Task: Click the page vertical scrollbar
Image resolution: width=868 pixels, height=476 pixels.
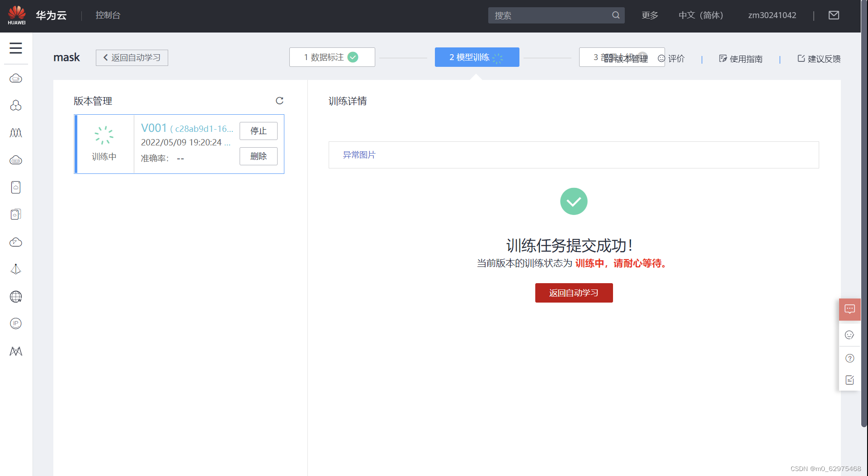Action: point(864,214)
